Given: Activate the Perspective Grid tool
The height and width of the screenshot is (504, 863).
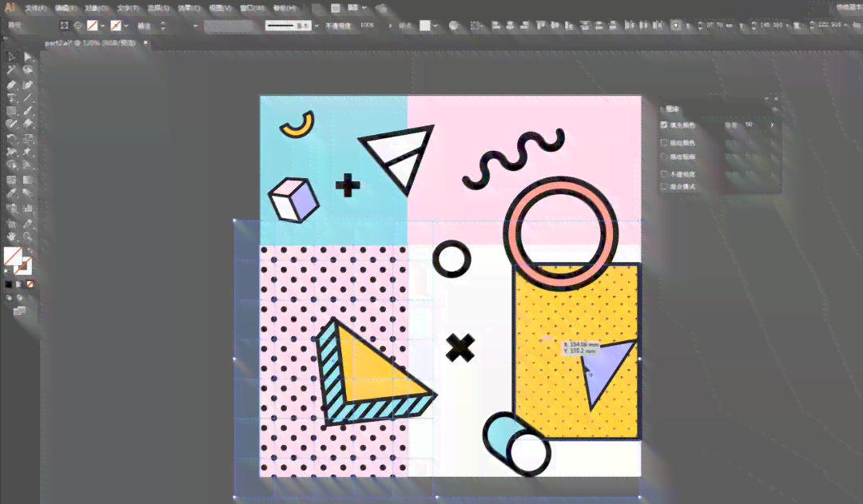Looking at the screenshot, I should point(28,165).
